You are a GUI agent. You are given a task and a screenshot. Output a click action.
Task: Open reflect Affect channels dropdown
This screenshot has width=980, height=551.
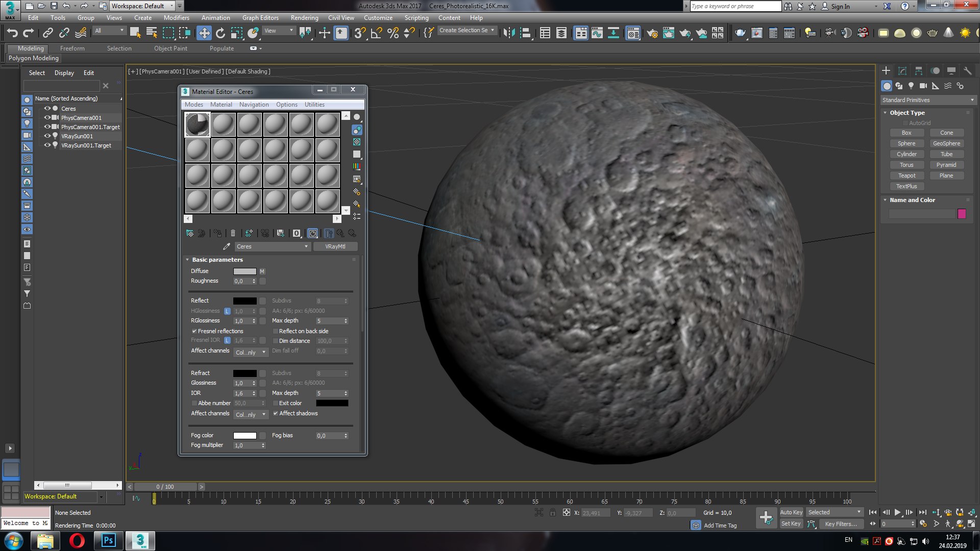point(251,352)
